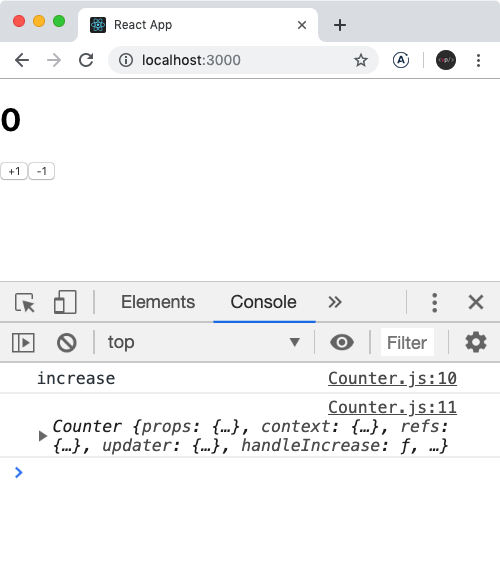This screenshot has height=588, width=500.
Task: Open DevTools three-dot customize menu
Action: (434, 302)
